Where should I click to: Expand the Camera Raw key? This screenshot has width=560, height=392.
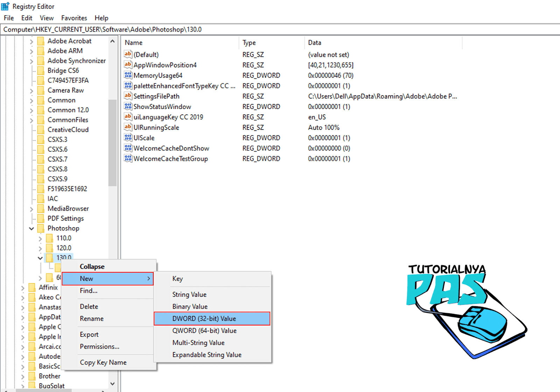click(x=31, y=91)
